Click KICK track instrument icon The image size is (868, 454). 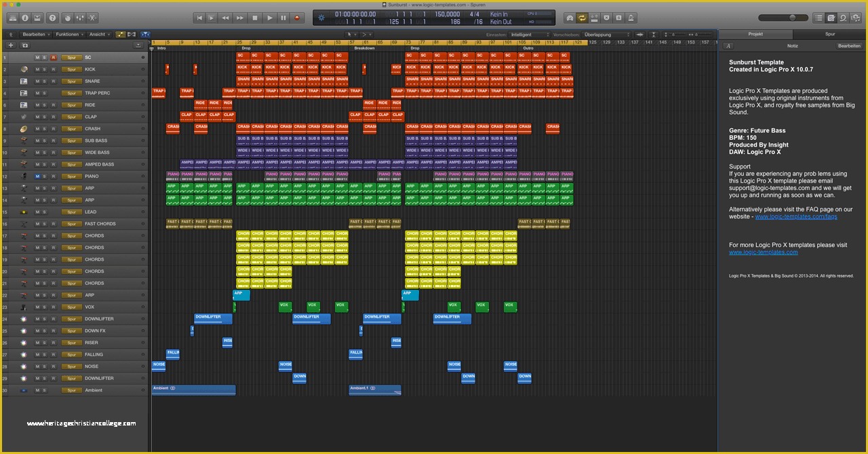24,69
